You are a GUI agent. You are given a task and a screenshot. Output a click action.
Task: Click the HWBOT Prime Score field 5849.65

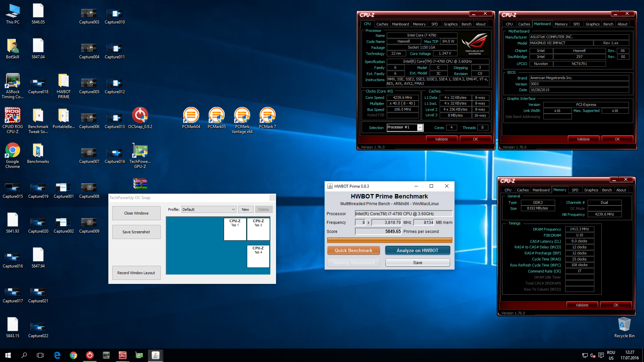tap(378, 231)
